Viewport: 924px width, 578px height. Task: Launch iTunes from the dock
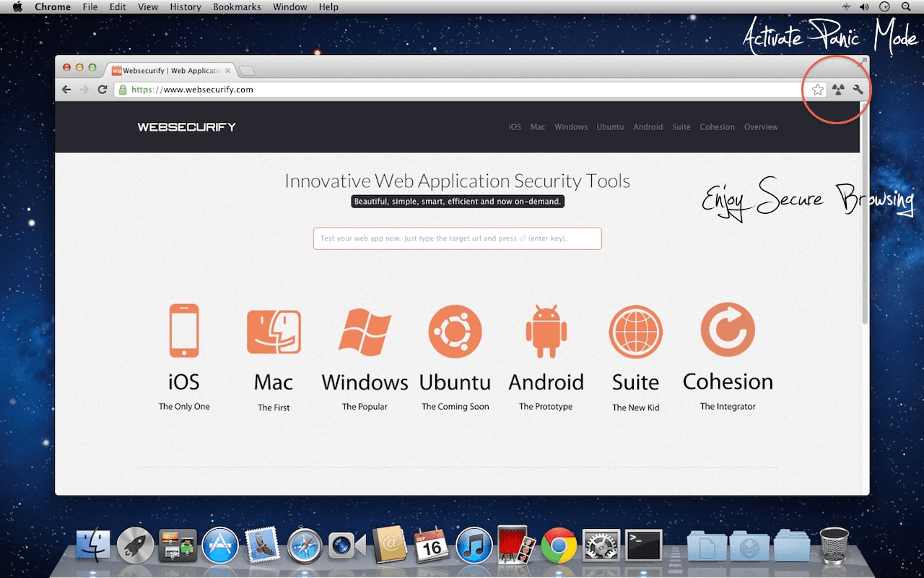click(474, 545)
